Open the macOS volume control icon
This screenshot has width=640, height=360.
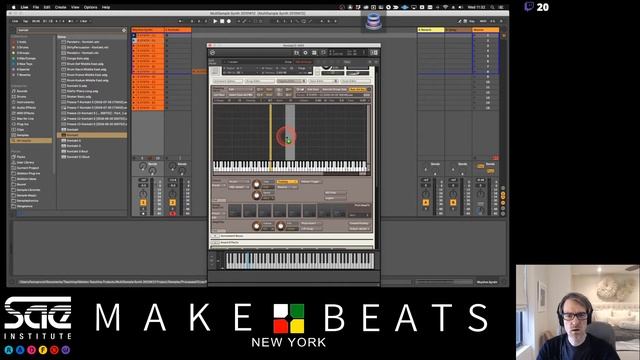[461, 7]
